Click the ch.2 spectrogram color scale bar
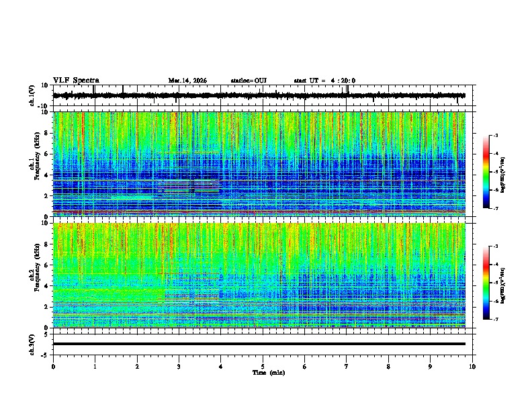Image resolution: width=532 pixels, height=411 pixels. (x=486, y=283)
